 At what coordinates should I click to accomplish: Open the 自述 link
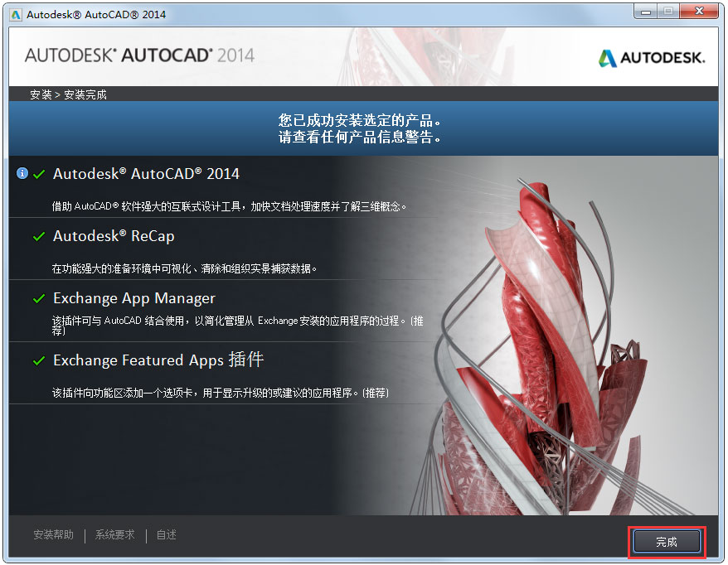[166, 535]
